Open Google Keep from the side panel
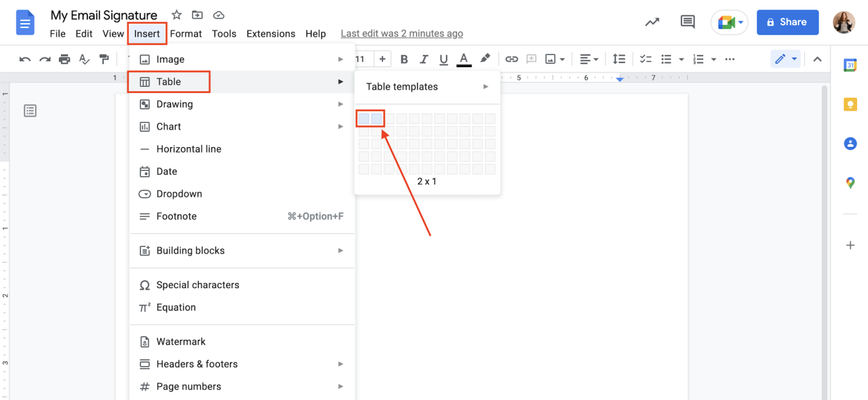Image resolution: width=868 pixels, height=400 pixels. pos(850,104)
